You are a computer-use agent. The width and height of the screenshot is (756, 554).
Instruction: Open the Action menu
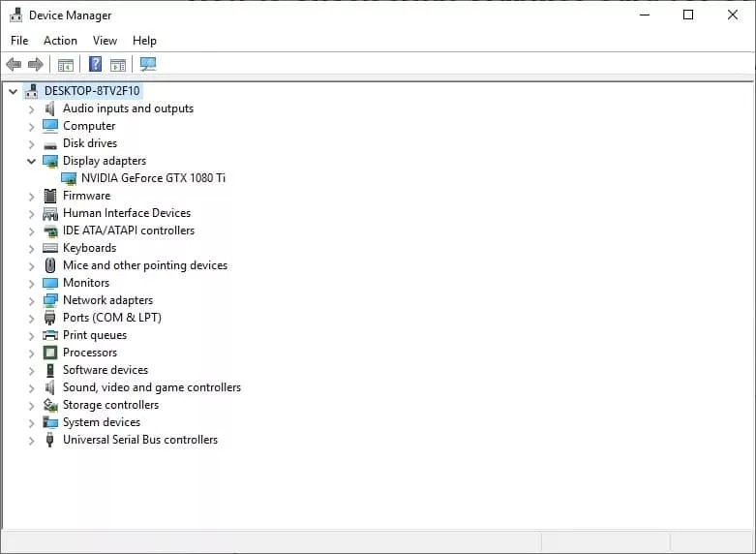(x=60, y=41)
